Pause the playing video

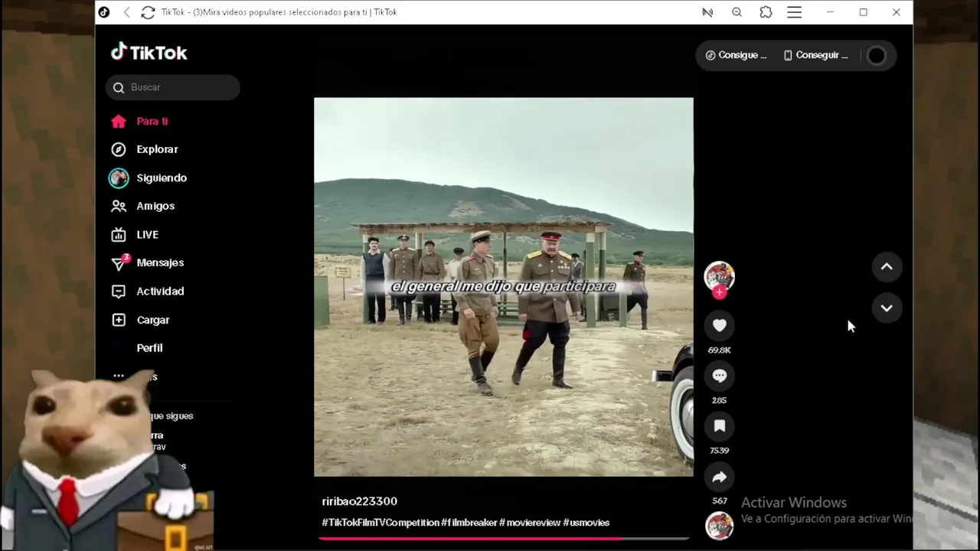504,287
